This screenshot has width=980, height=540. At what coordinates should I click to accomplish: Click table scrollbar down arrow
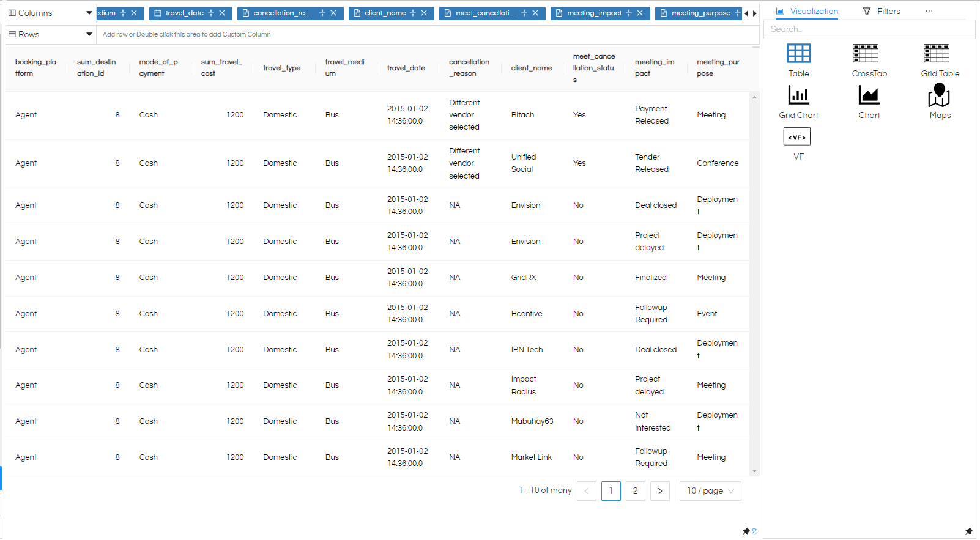[x=754, y=471]
